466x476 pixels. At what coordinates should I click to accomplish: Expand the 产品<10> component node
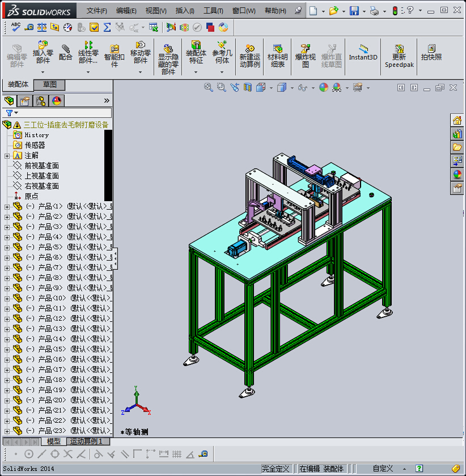(7, 299)
